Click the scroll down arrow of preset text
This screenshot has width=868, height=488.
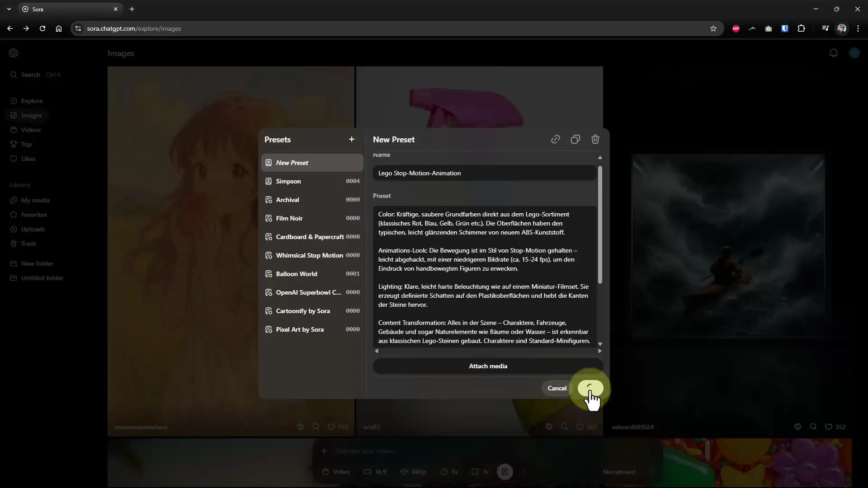click(600, 344)
